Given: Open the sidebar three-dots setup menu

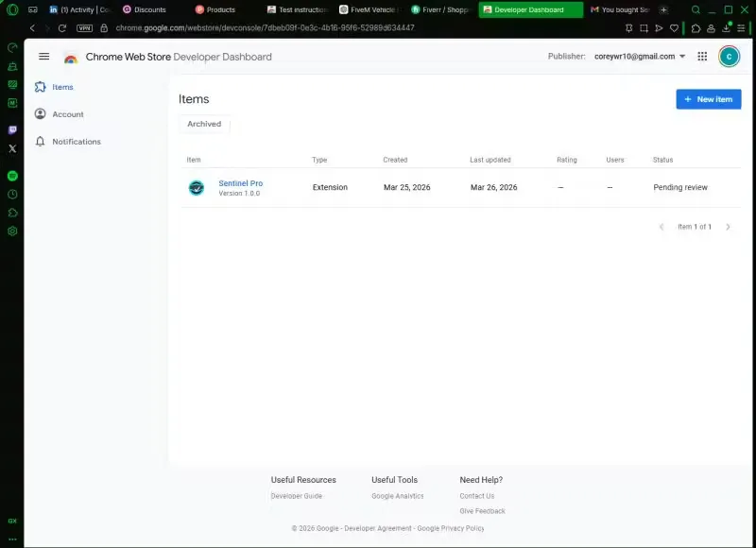Looking at the screenshot, I should 12,539.
